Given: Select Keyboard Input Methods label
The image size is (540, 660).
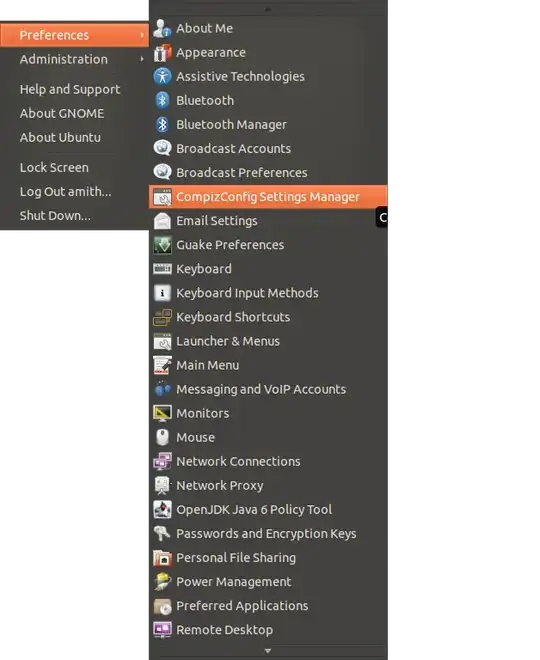Looking at the screenshot, I should [247, 293].
